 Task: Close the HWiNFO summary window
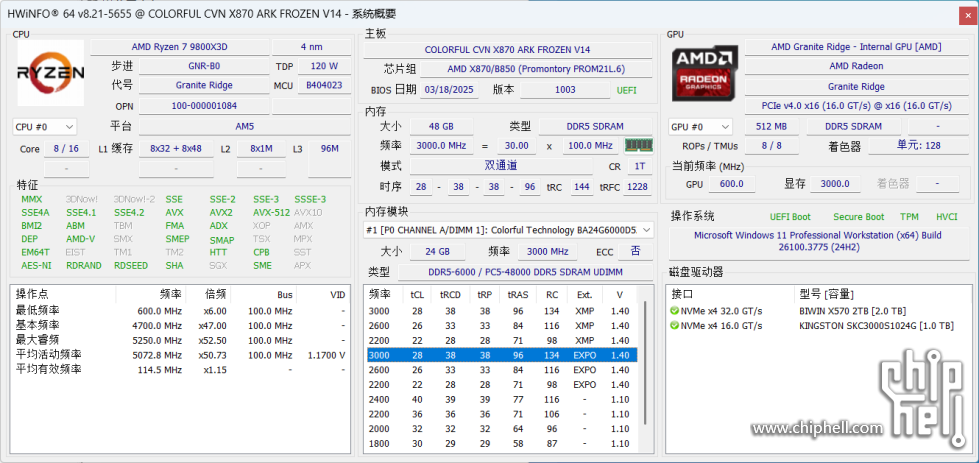[x=968, y=15]
